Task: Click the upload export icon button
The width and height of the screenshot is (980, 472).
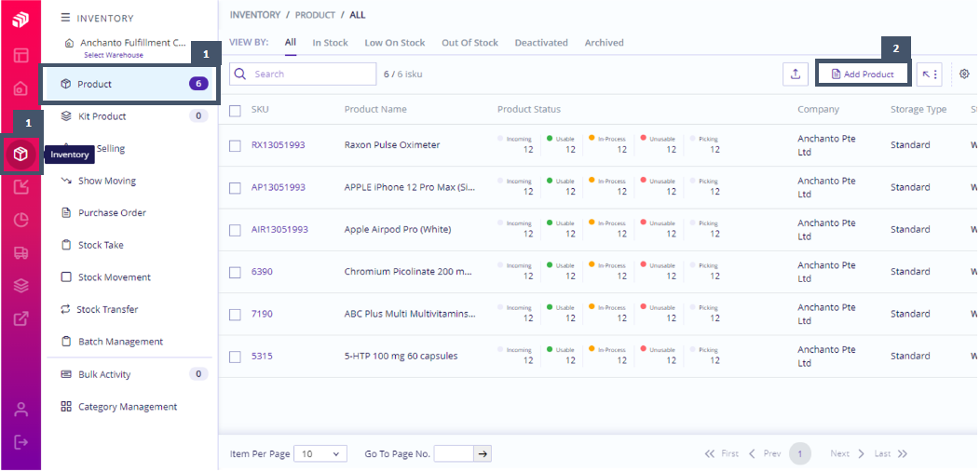Action: [795, 74]
